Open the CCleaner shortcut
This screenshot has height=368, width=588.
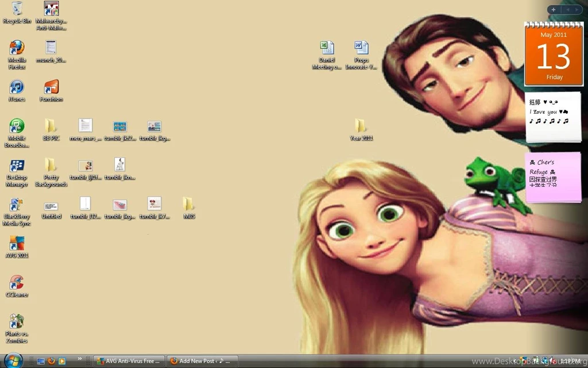tap(17, 286)
